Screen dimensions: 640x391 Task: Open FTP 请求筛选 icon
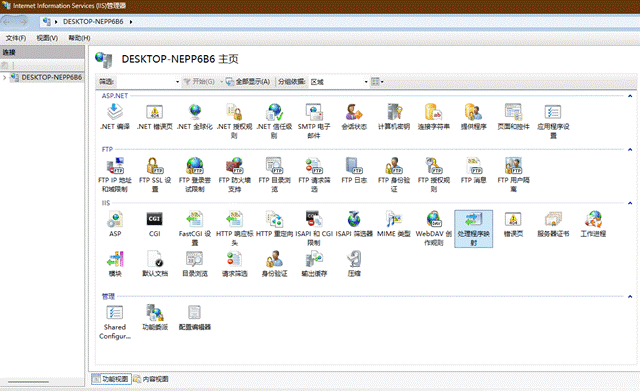point(314,166)
